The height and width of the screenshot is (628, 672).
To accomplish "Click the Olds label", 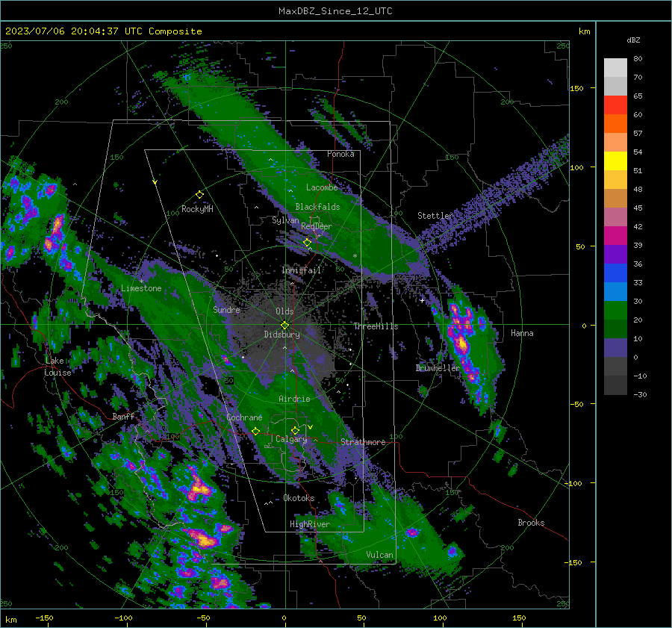I will [x=284, y=311].
